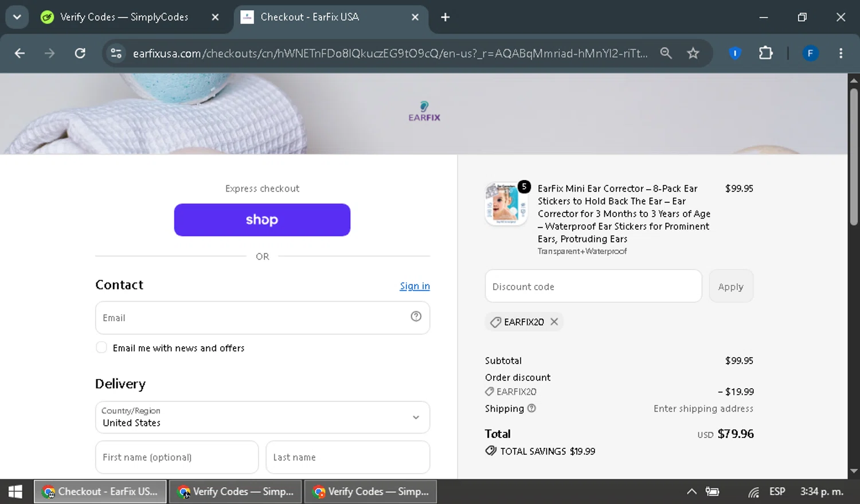860x504 pixels.
Task: Pay with the Shop express checkout button
Action: point(262,220)
